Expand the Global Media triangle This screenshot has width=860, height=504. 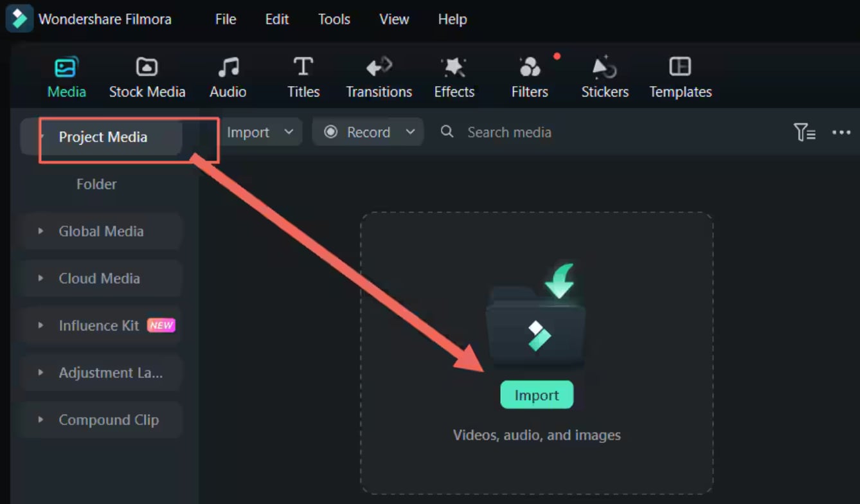click(40, 231)
